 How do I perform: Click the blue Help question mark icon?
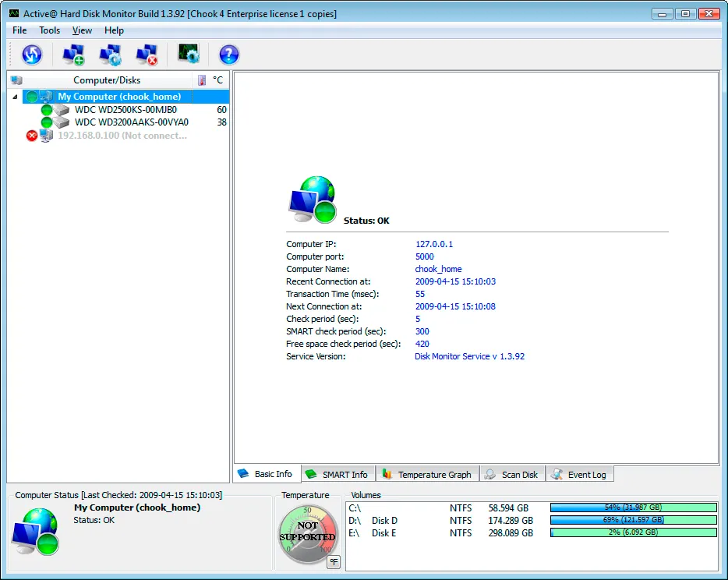[228, 55]
